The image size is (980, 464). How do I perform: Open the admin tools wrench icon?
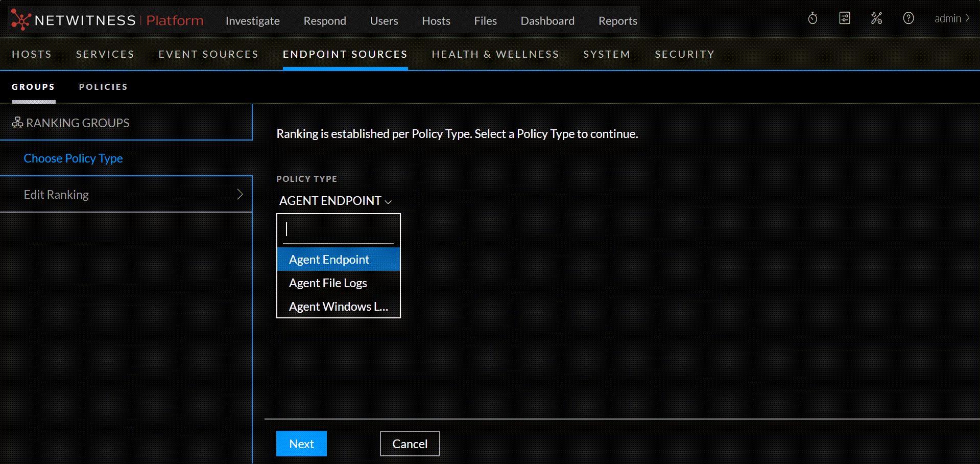coord(876,18)
